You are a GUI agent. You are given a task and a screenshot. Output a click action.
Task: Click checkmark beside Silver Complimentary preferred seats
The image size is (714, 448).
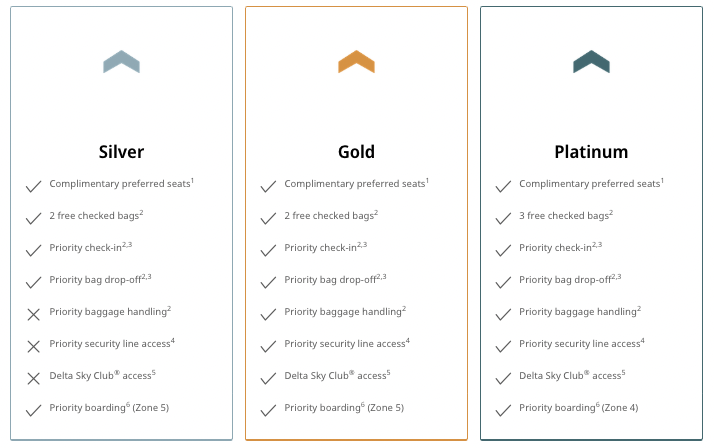[33, 186]
